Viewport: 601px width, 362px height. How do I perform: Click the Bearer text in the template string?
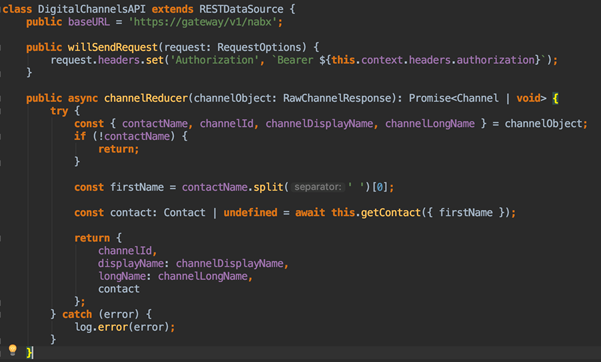coord(295,60)
